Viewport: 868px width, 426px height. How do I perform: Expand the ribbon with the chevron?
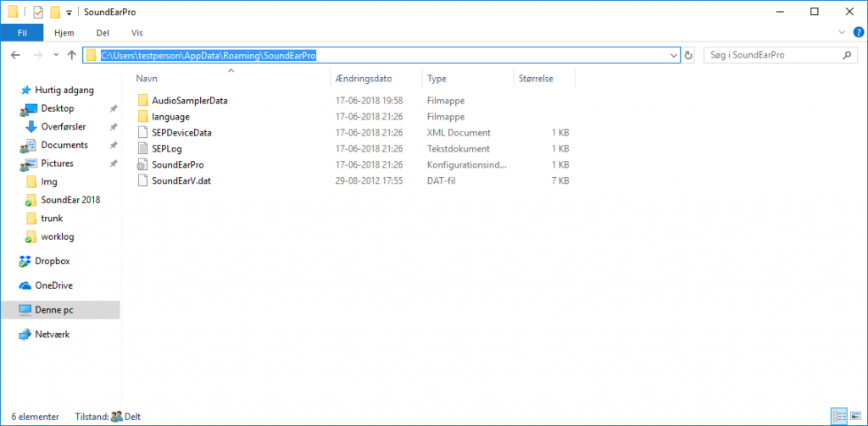[842, 32]
